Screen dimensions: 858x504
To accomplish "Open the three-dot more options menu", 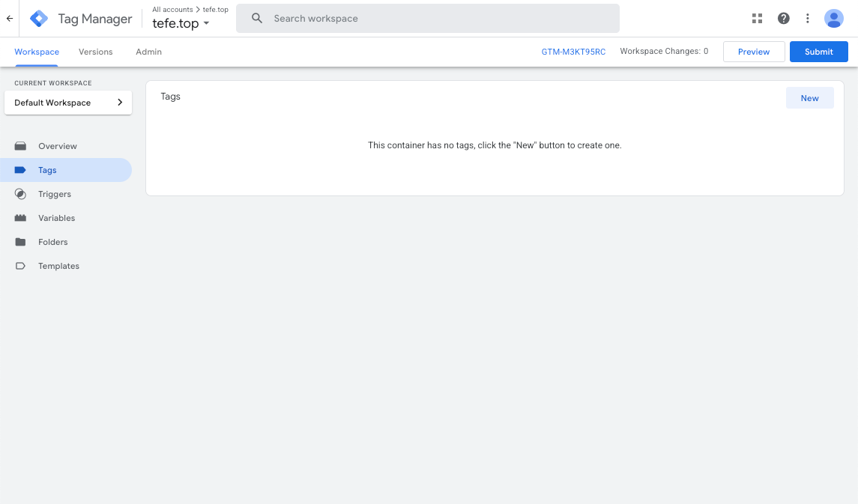I will click(x=807, y=19).
